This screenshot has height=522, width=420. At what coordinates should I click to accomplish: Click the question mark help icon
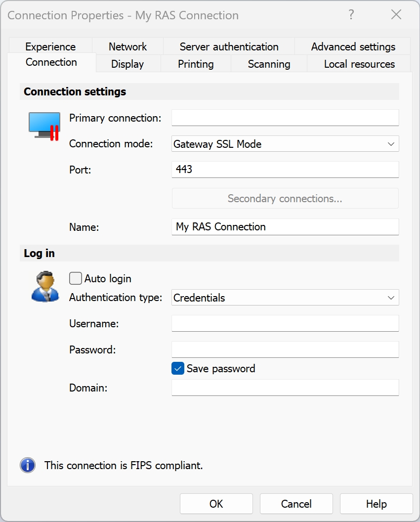351,15
